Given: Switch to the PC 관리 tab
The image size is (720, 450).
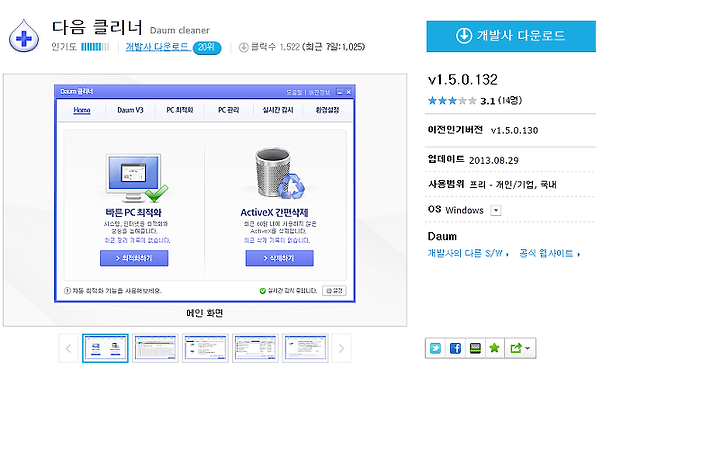Looking at the screenshot, I should click(x=228, y=110).
